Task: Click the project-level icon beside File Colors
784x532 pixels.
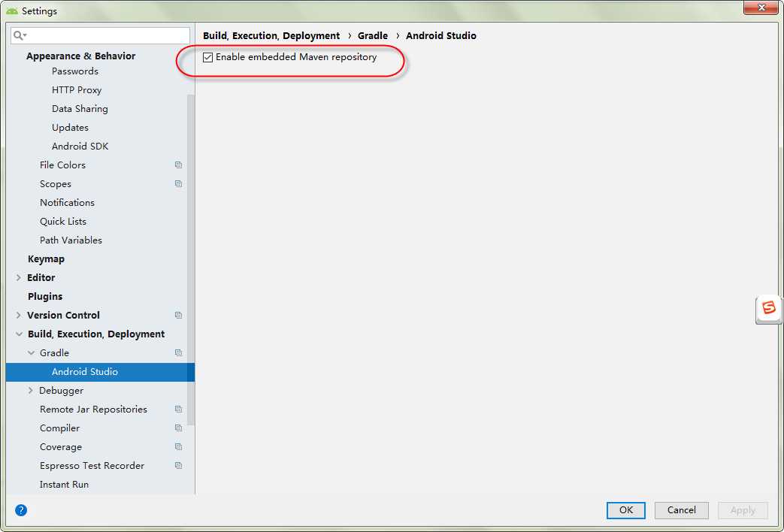Action: click(178, 165)
